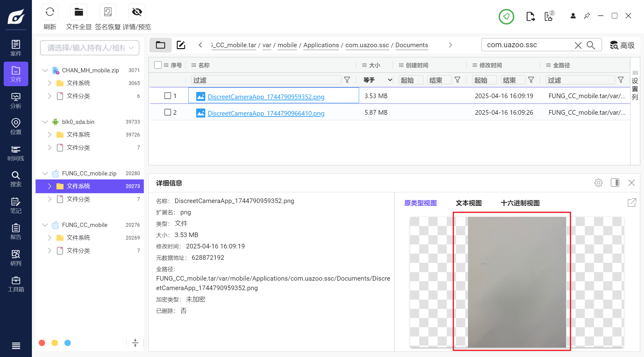The height and width of the screenshot is (357, 644).
Task: Switch to 文本视图 text view tab
Action: coord(469,203)
